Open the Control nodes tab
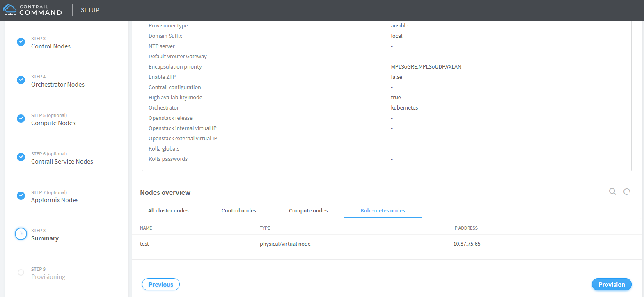 pos(239,210)
